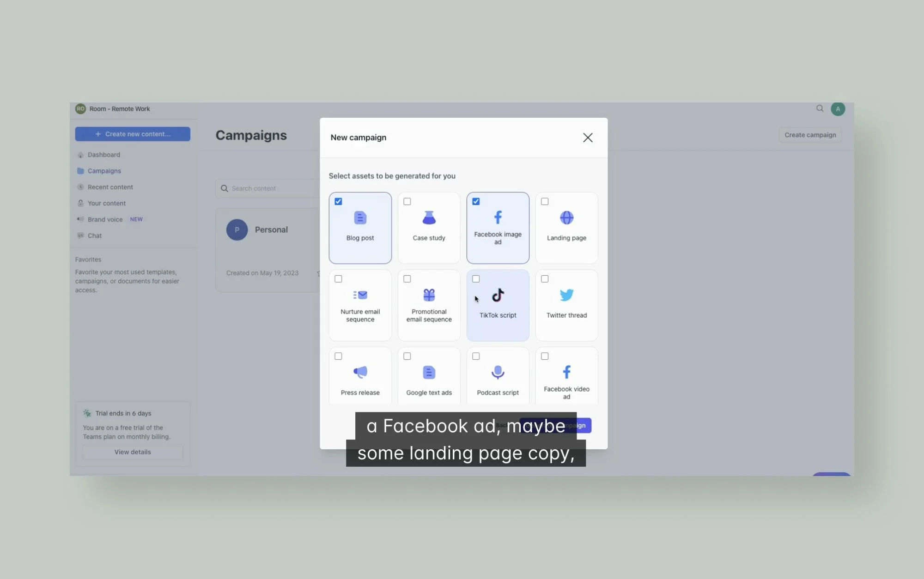The image size is (924, 579).
Task: Click the Podcast script microphone icon
Action: (x=498, y=372)
